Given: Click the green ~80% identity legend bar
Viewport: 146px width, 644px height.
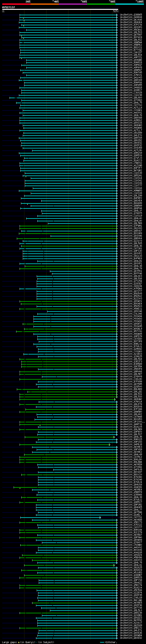Looking at the screenshot, I should [x=101, y=4].
